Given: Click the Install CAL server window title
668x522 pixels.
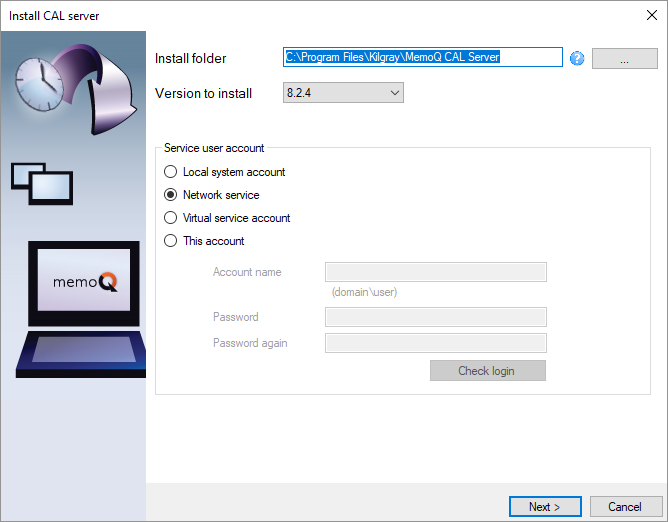Looking at the screenshot, I should coord(54,16).
